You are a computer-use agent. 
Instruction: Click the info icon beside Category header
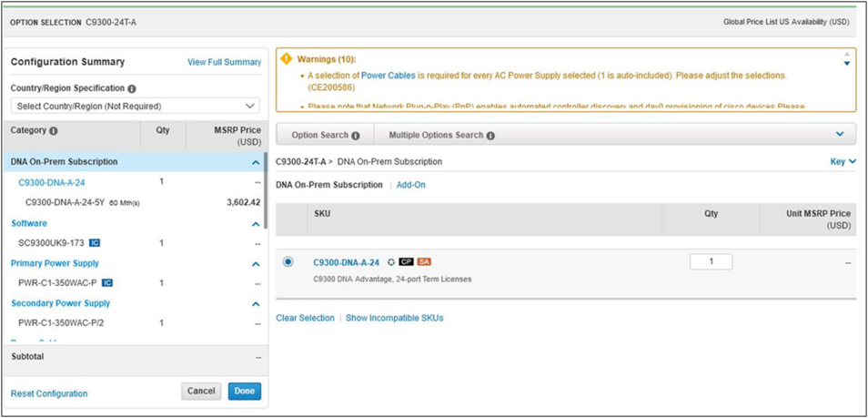click(x=53, y=130)
